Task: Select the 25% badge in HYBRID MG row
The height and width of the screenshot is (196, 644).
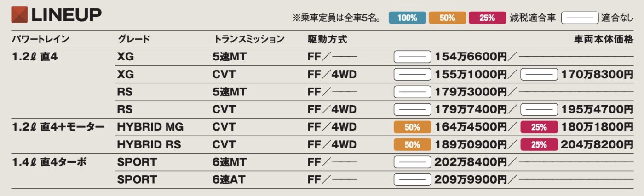Action: [539, 127]
